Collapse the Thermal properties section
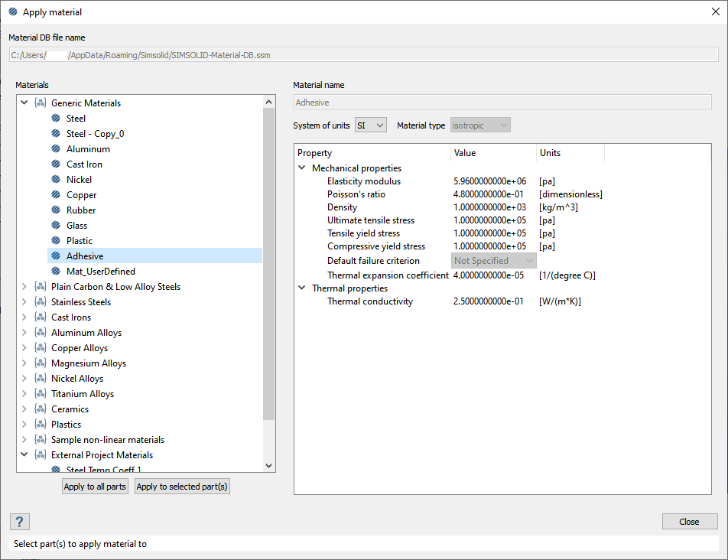Screen dimensions: 728x560 tap(302, 288)
